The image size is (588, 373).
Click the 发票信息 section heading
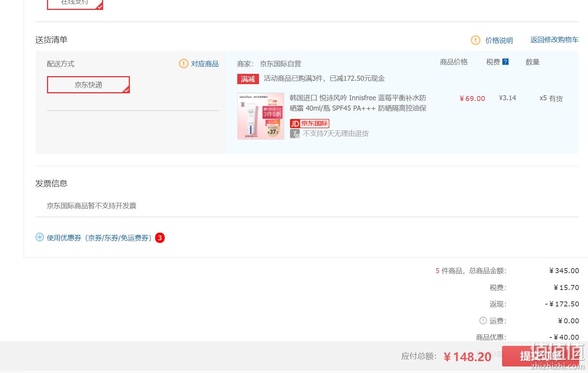pyautogui.click(x=51, y=184)
